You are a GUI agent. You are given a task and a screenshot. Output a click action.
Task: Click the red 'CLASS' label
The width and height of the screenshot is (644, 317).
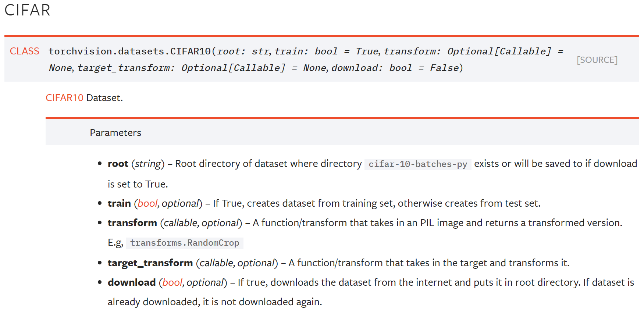coord(25,51)
